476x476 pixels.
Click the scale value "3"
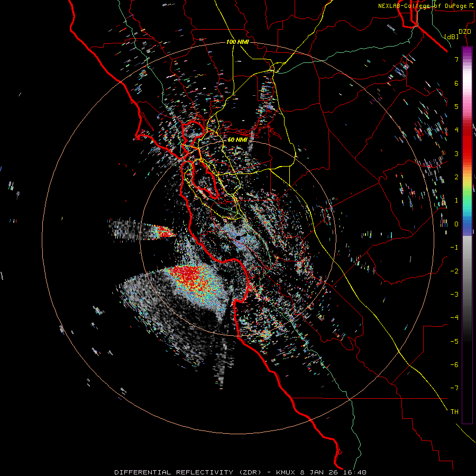pos(456,153)
